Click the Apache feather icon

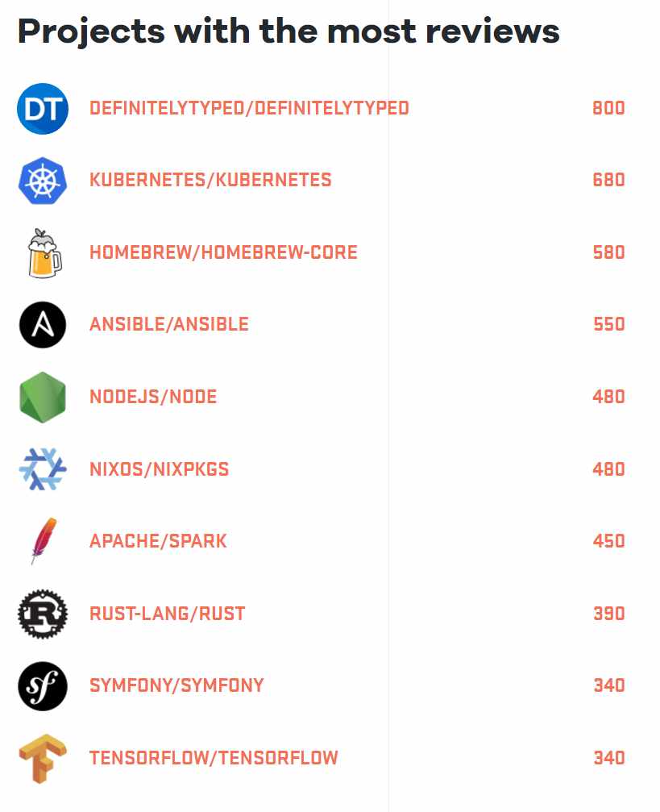[x=43, y=541]
